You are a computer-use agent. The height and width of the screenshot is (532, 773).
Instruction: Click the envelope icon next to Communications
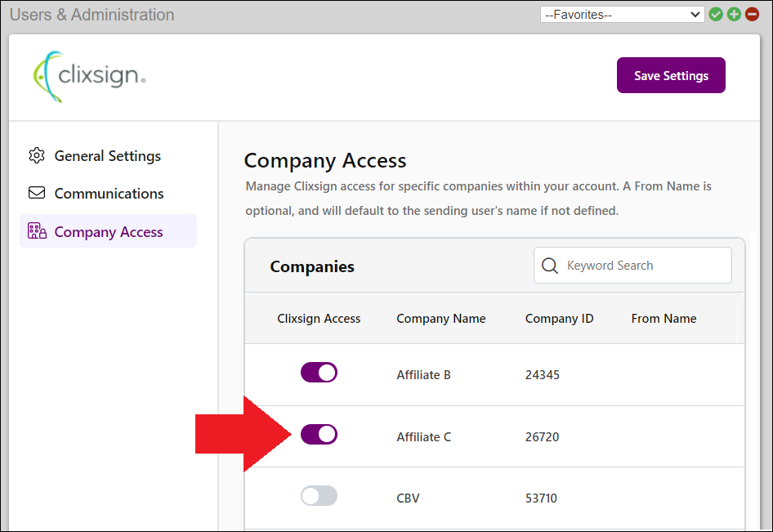(37, 193)
